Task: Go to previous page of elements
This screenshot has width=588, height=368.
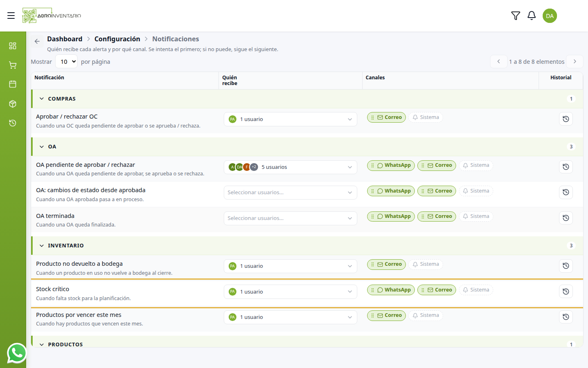Action: (x=499, y=62)
